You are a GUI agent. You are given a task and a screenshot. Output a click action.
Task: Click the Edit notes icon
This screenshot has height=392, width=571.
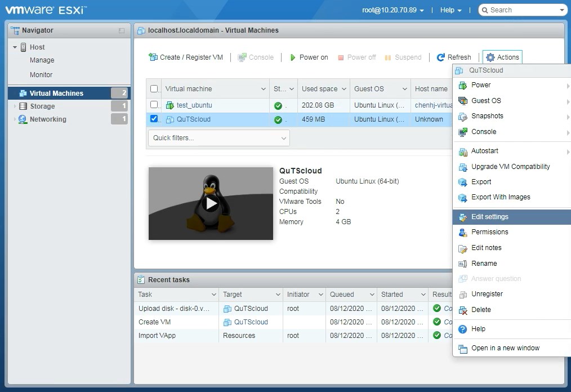[463, 248]
